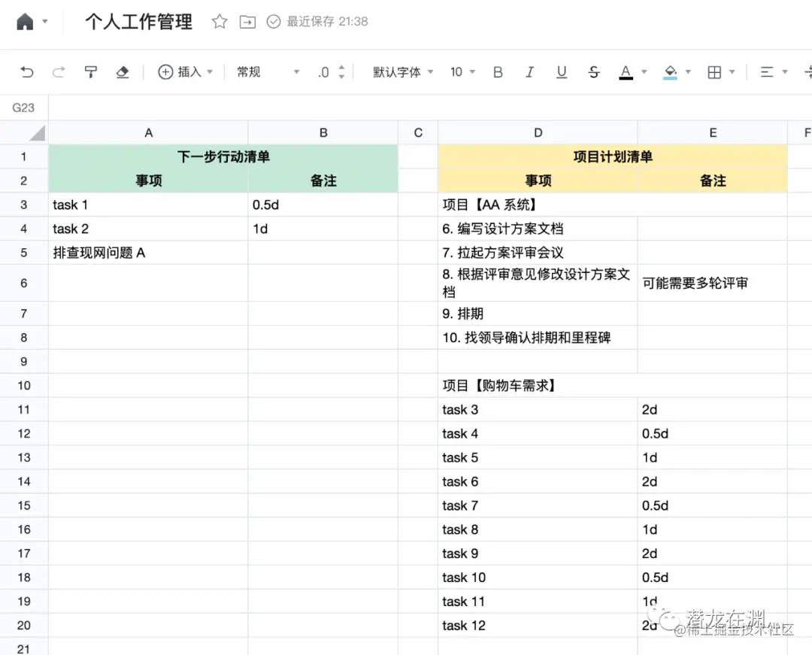
Task: Select column D header
Action: click(538, 132)
